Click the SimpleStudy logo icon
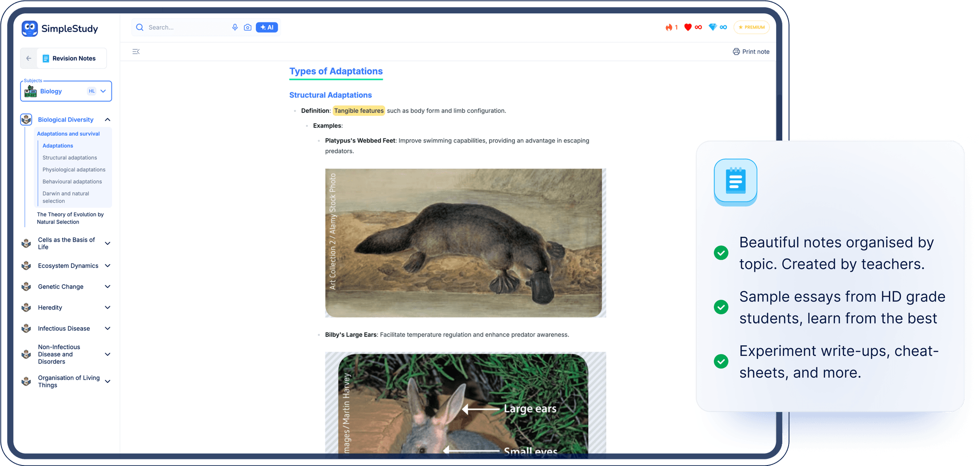The height and width of the screenshot is (466, 980). 29,29
